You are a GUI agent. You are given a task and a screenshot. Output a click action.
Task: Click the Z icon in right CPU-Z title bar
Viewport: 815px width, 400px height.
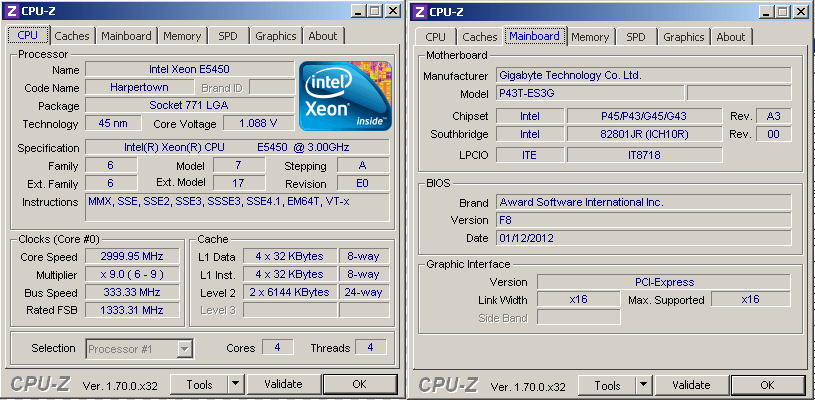420,11
